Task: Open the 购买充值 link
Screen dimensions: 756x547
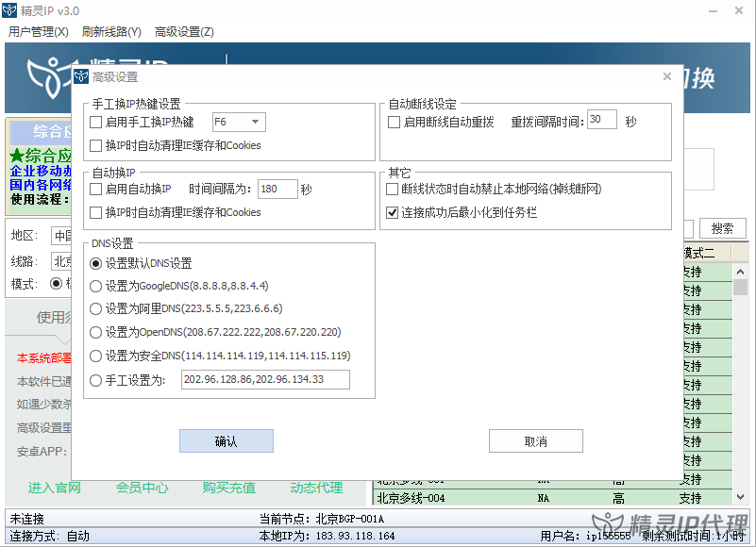Action: coord(229,487)
